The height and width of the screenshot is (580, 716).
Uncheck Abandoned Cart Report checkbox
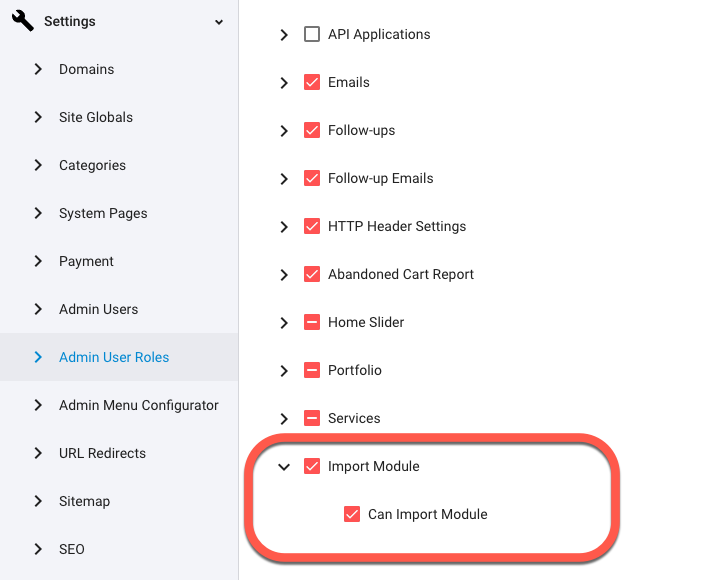312,274
